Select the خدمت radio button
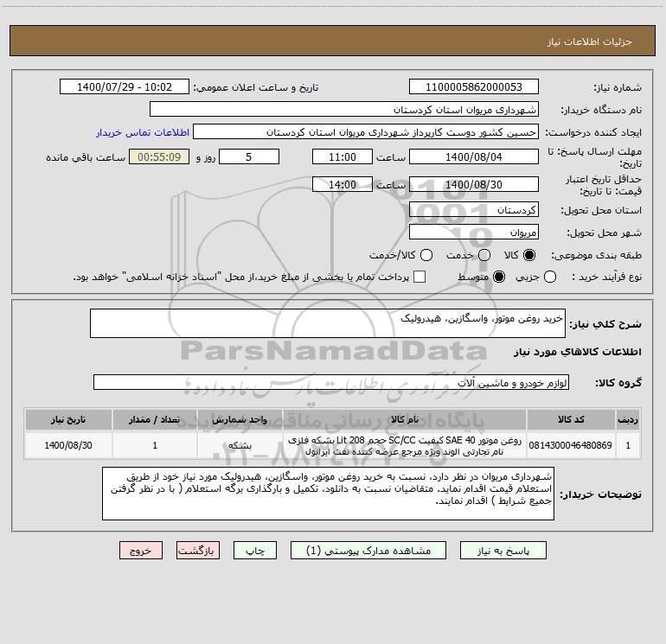666x644 pixels. (484, 255)
